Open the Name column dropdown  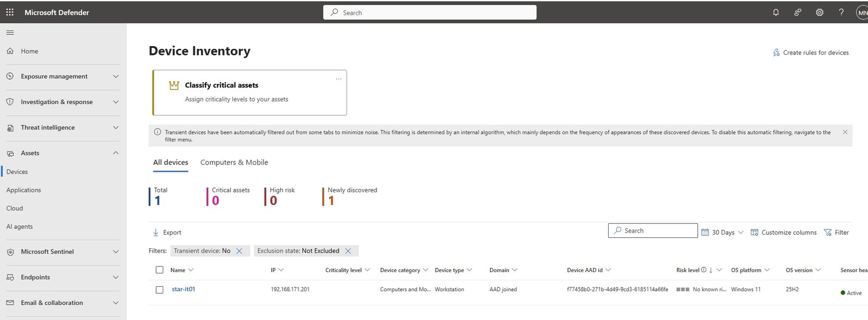coord(191,270)
